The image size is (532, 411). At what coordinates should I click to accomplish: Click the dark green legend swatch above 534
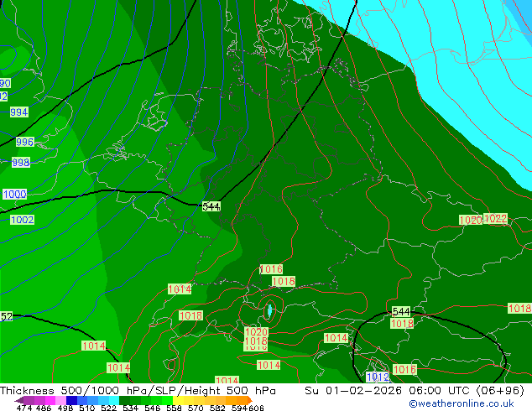click(x=124, y=400)
